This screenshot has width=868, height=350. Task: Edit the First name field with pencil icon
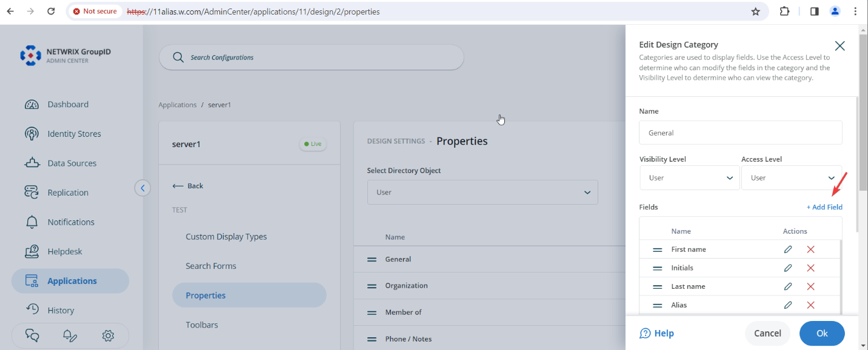[787, 249]
